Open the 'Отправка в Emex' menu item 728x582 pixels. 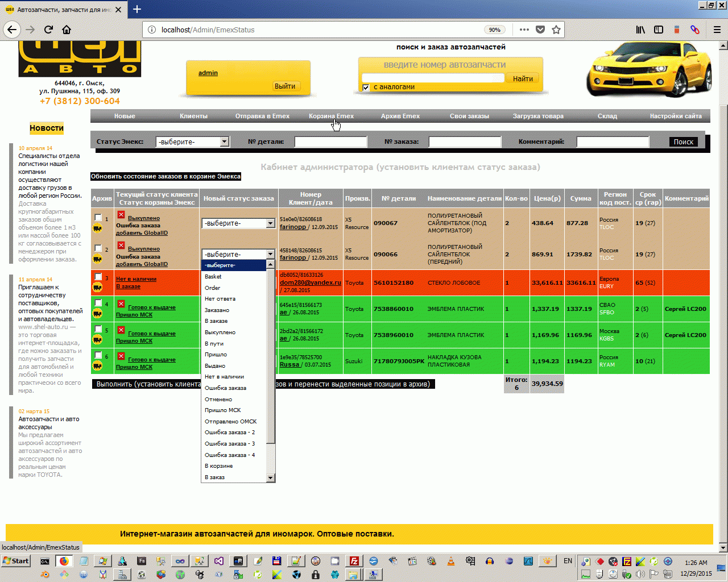(262, 116)
